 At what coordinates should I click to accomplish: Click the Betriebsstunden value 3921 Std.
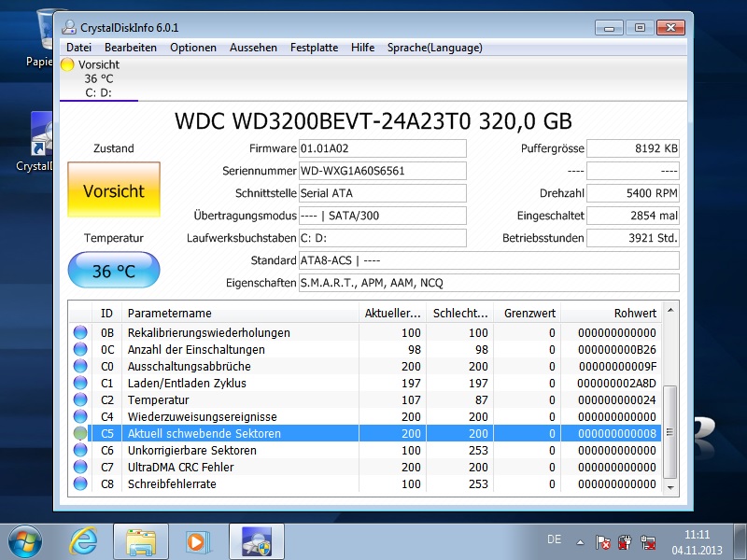pyautogui.click(x=633, y=238)
